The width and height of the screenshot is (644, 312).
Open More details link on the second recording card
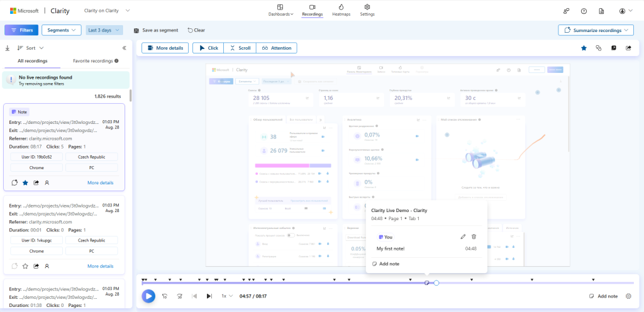point(100,266)
